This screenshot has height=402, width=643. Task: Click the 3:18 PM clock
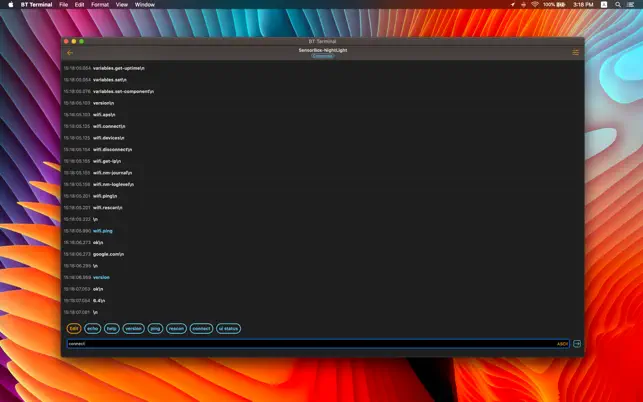583,5
